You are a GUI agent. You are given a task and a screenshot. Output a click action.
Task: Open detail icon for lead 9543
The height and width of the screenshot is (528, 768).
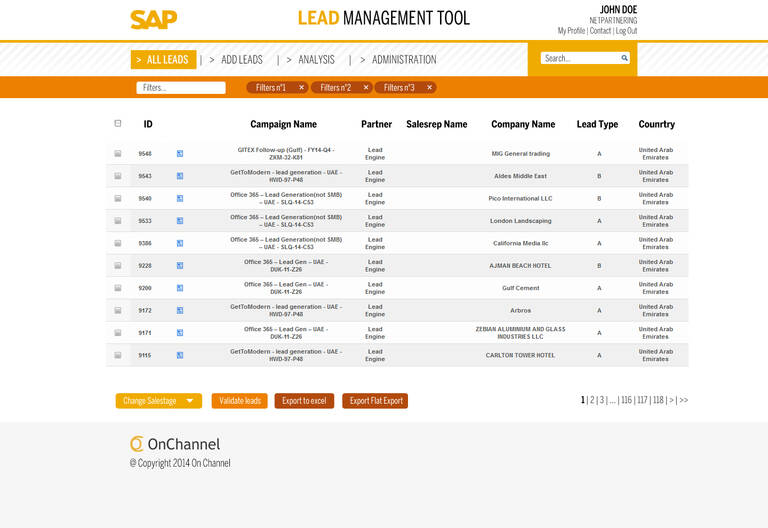click(x=180, y=176)
